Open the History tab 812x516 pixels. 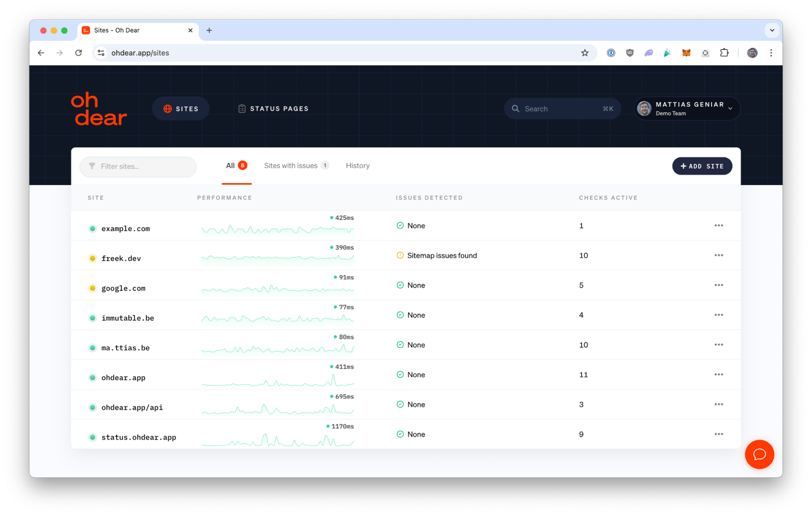357,166
